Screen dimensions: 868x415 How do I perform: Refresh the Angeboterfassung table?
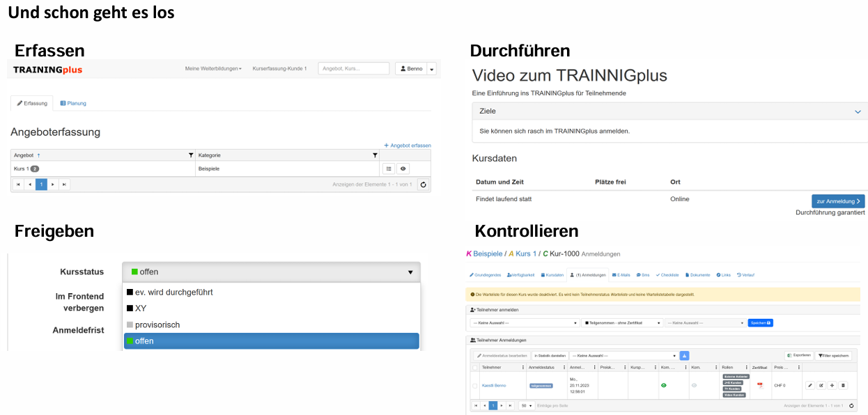point(422,185)
